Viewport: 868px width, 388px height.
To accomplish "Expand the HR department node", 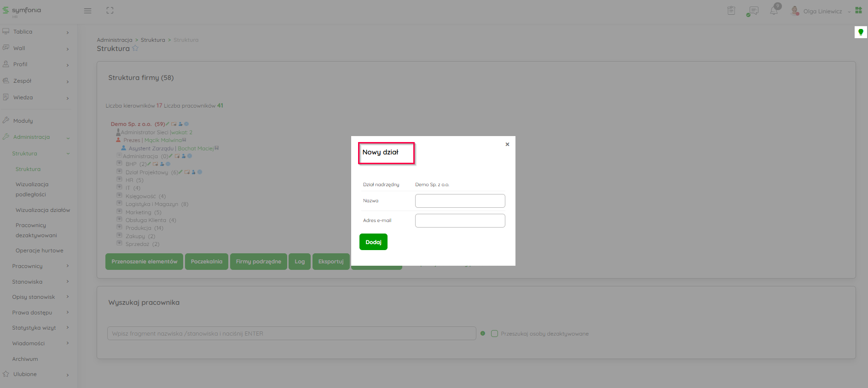I will point(119,179).
